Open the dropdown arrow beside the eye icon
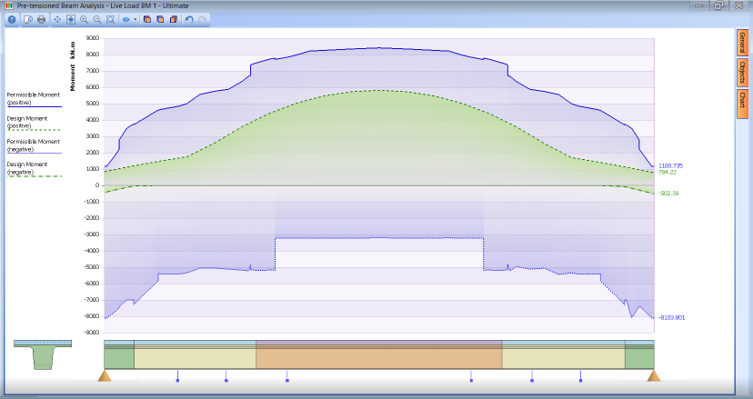Viewport: 753px width, 399px height. pyautogui.click(x=135, y=20)
